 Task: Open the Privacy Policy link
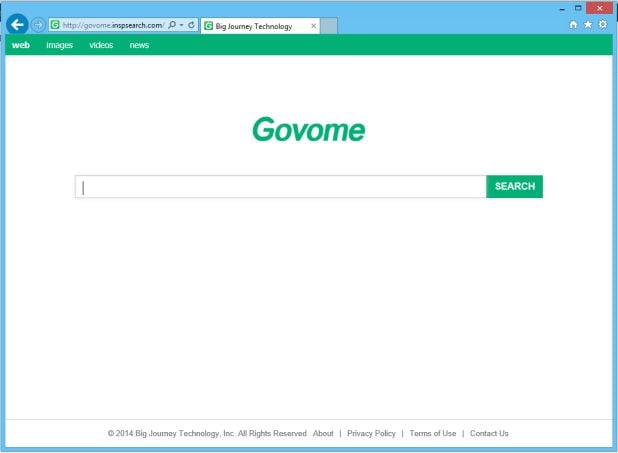tap(371, 433)
